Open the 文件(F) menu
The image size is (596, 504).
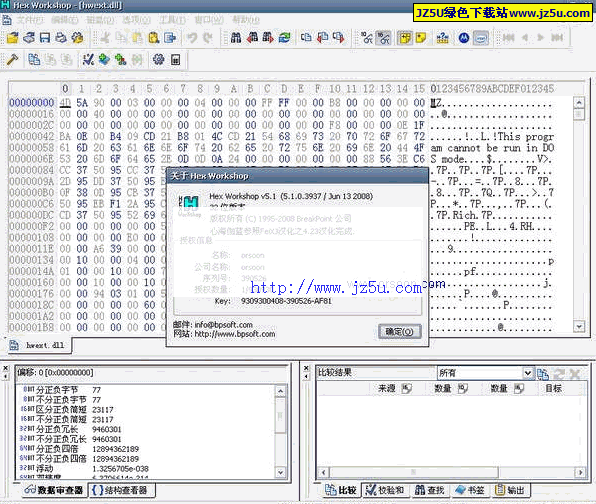(x=30, y=20)
